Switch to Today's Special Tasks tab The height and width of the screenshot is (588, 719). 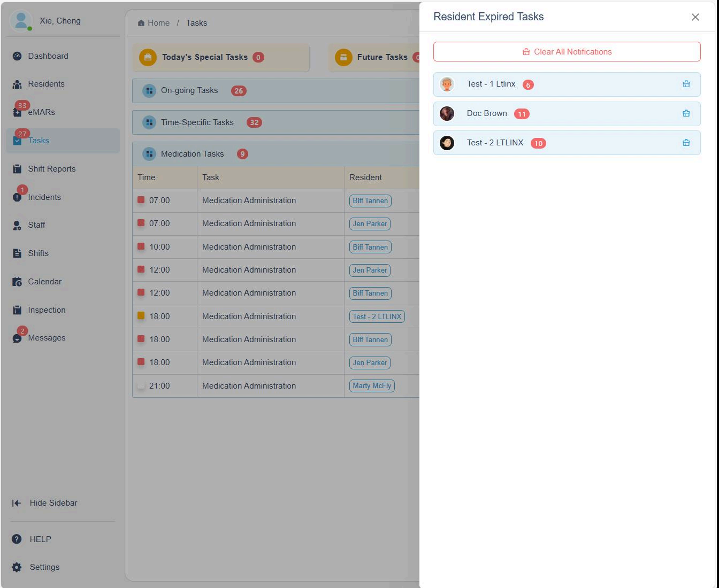coord(204,57)
